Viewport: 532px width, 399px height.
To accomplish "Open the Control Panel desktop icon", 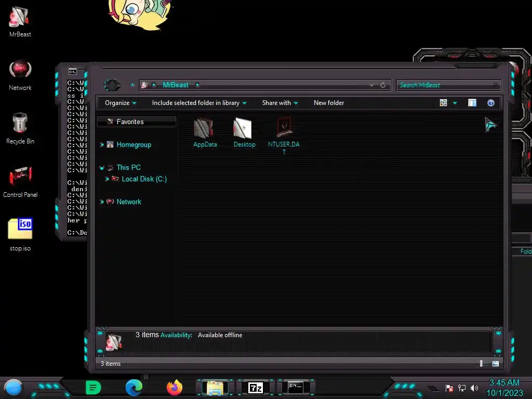I will tap(20, 182).
